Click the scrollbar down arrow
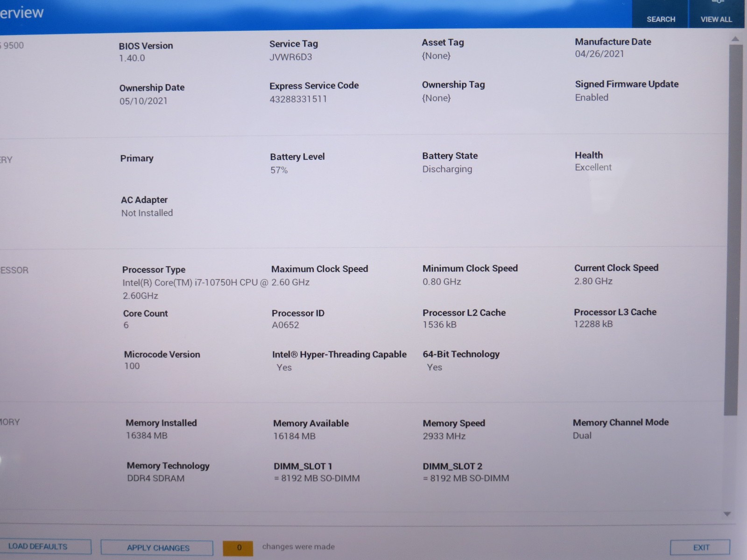This screenshot has width=747, height=560. tap(727, 514)
